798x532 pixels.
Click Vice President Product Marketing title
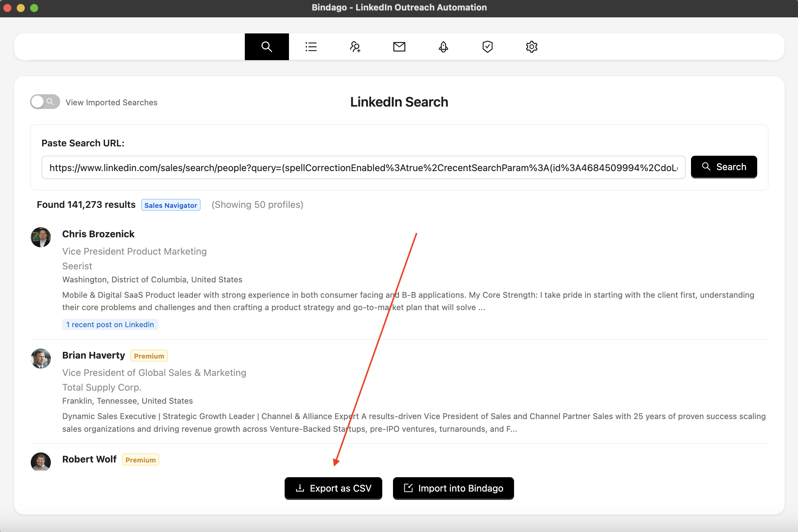(134, 251)
